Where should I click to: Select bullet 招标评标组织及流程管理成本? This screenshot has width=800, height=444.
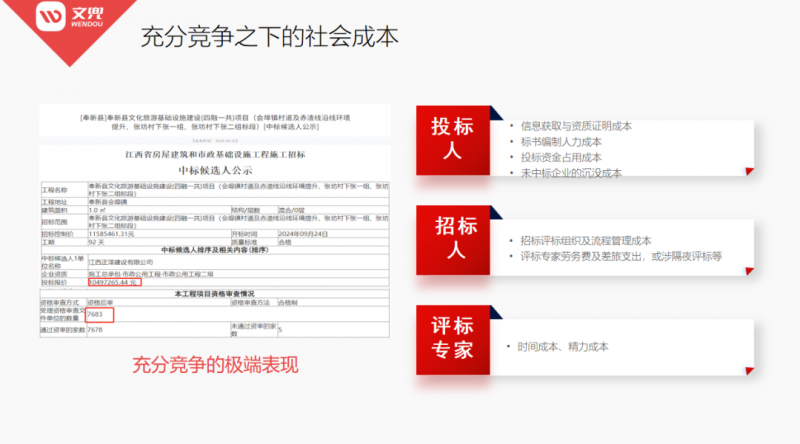coord(586,241)
